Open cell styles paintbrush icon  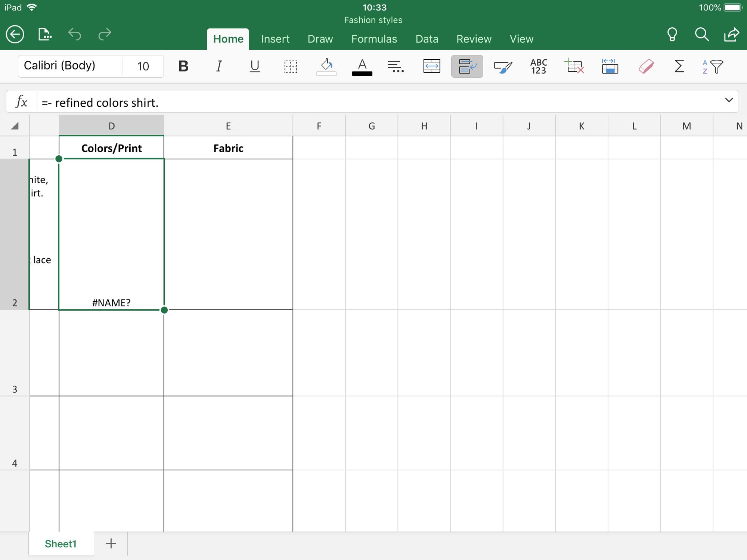[x=503, y=66]
